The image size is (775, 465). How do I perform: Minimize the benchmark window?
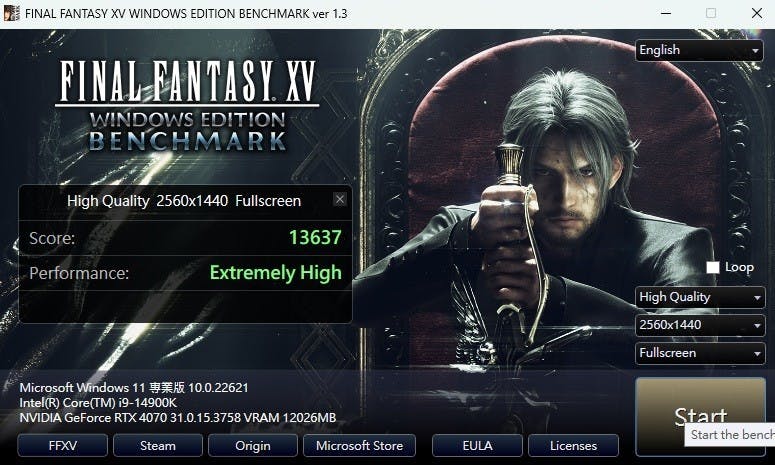point(666,13)
